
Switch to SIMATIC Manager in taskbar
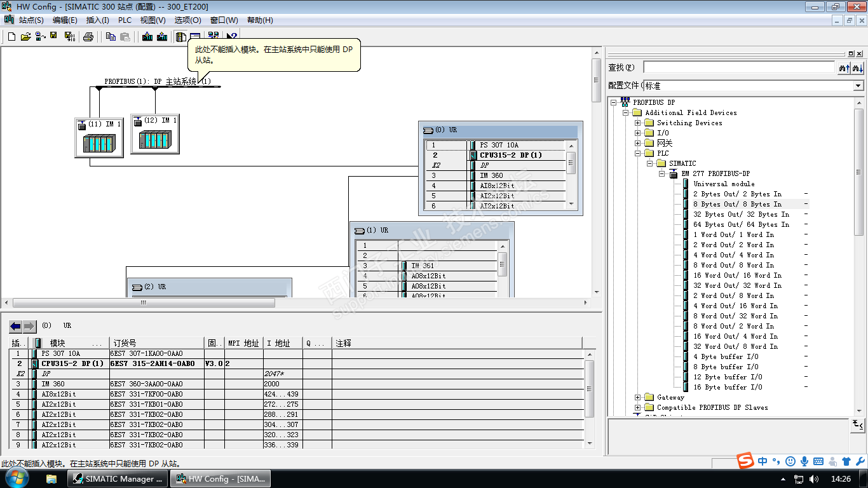point(118,478)
